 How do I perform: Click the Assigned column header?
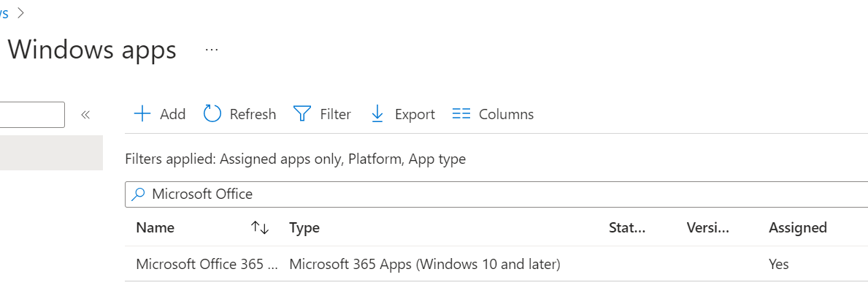(x=798, y=227)
